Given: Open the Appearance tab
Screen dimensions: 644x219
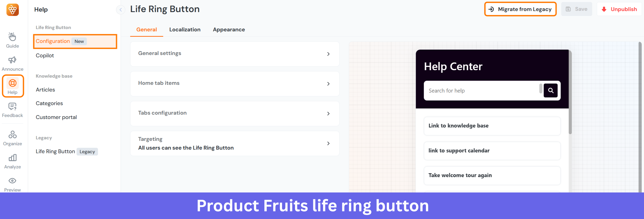Looking at the screenshot, I should click(x=229, y=30).
